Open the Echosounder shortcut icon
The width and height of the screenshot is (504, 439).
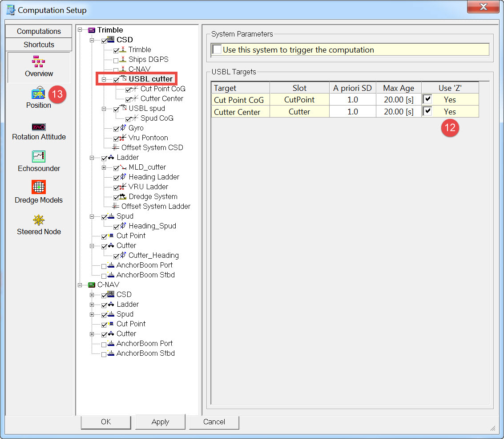39,157
